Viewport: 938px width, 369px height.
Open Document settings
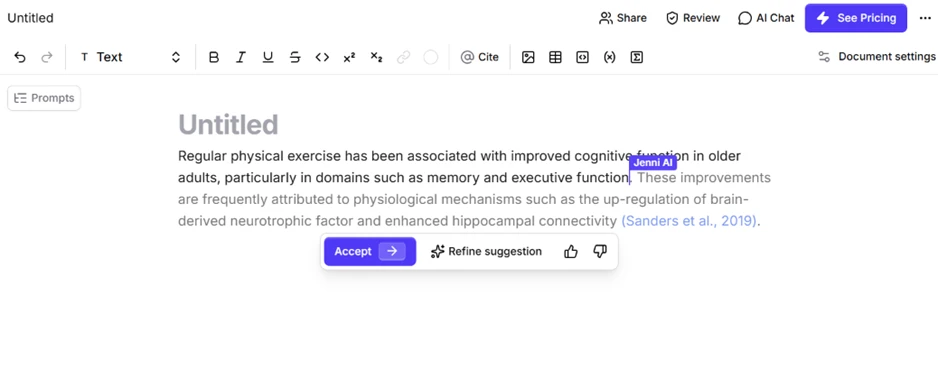[x=876, y=57]
